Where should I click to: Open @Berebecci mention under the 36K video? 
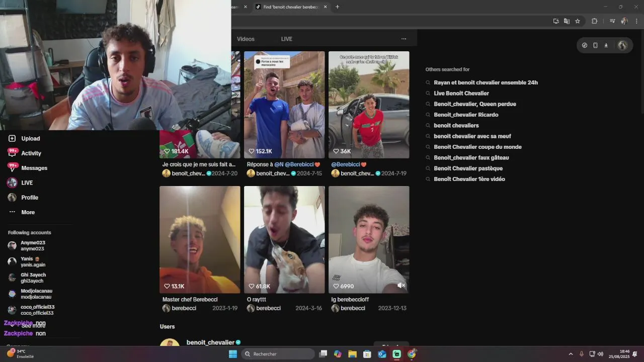(x=345, y=164)
